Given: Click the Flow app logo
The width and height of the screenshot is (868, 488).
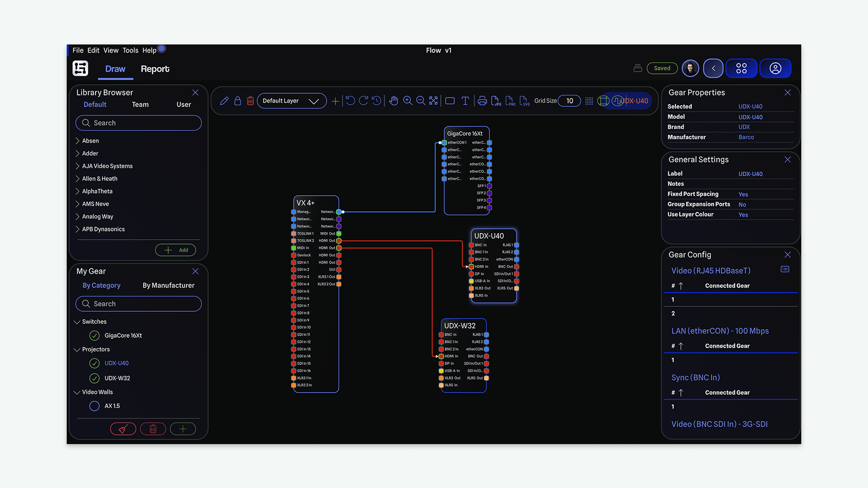Looking at the screenshot, I should coord(80,68).
